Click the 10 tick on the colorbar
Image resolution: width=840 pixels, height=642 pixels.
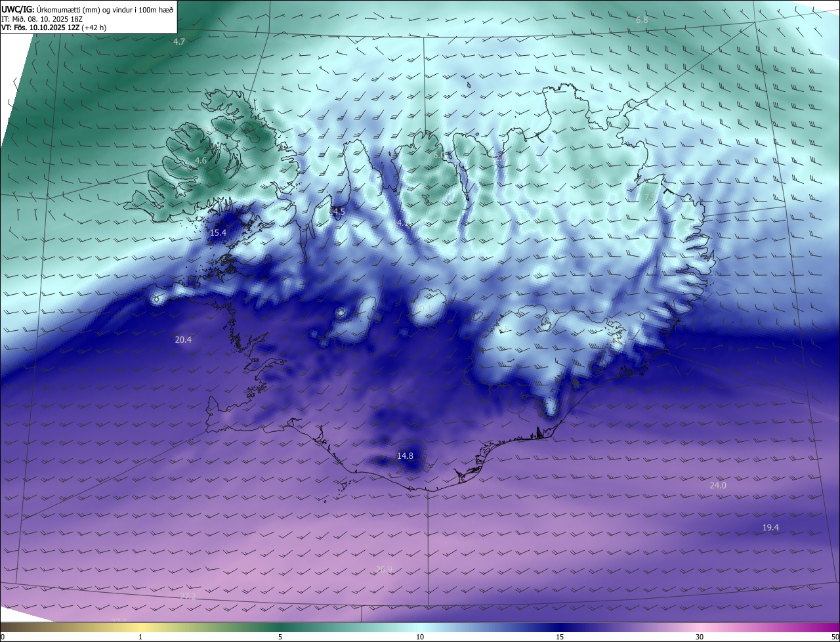[x=420, y=637]
